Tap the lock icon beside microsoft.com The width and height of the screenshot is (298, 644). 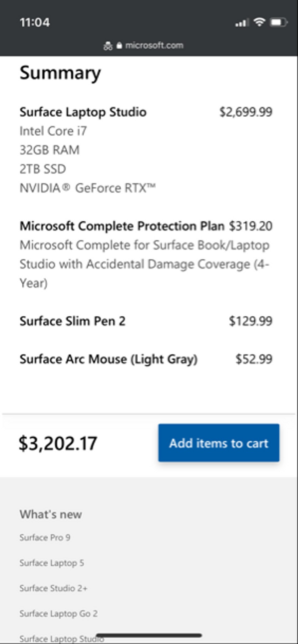click(119, 46)
